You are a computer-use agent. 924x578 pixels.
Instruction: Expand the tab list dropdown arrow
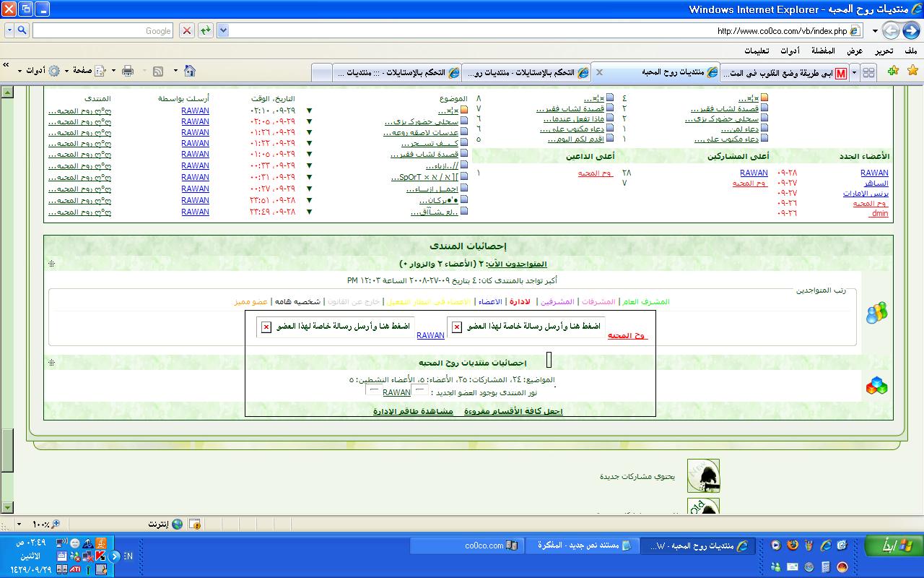855,73
